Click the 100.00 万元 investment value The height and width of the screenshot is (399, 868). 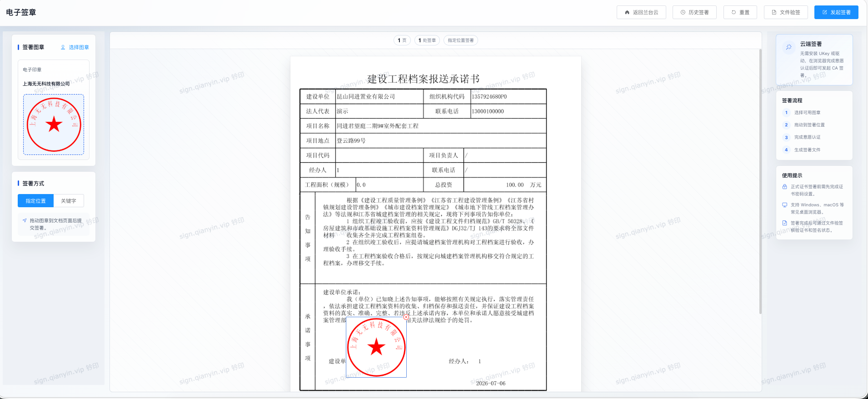point(524,185)
